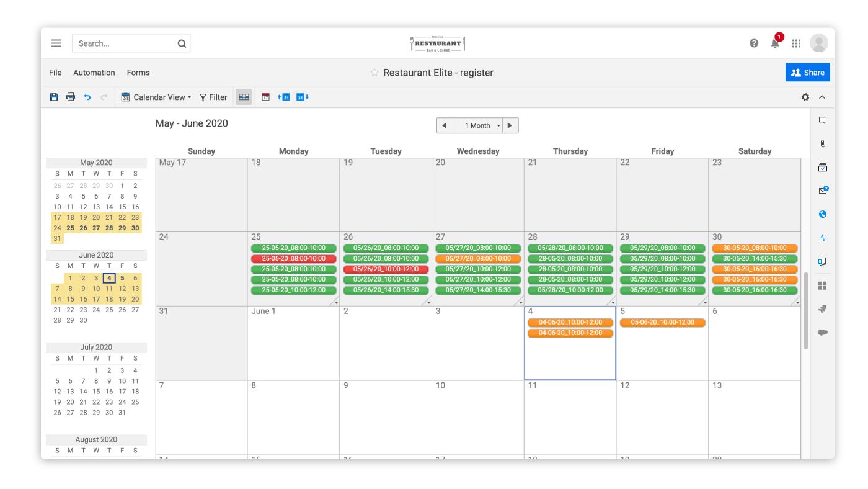This screenshot has width=868, height=489.
Task: Open the Forms menu
Action: click(138, 73)
